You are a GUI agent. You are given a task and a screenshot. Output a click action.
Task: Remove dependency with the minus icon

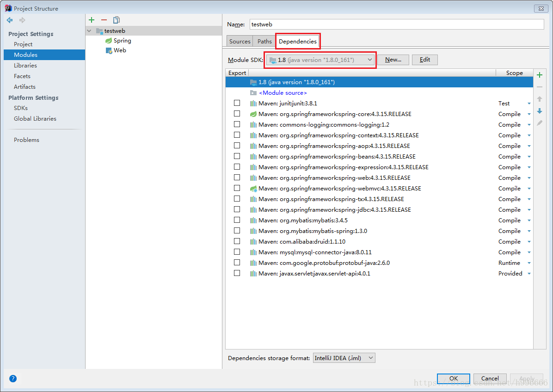[540, 87]
